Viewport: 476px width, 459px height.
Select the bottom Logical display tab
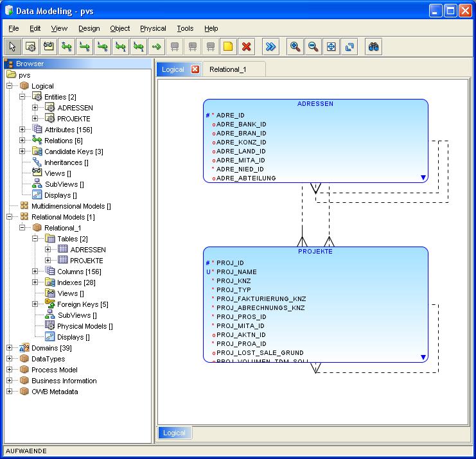pos(174,433)
